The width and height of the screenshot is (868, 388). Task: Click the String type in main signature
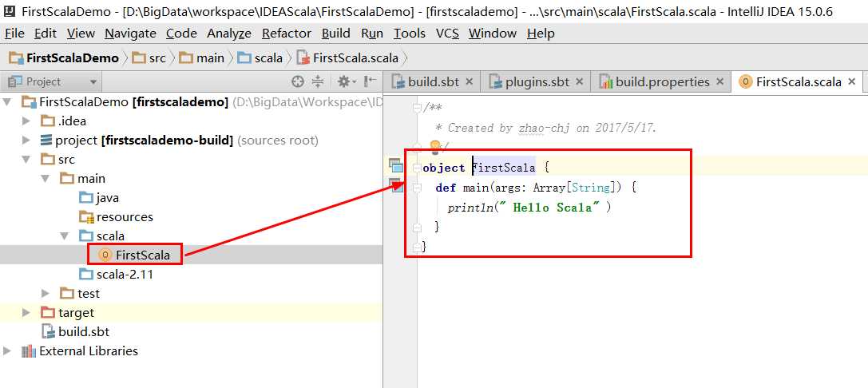[591, 188]
